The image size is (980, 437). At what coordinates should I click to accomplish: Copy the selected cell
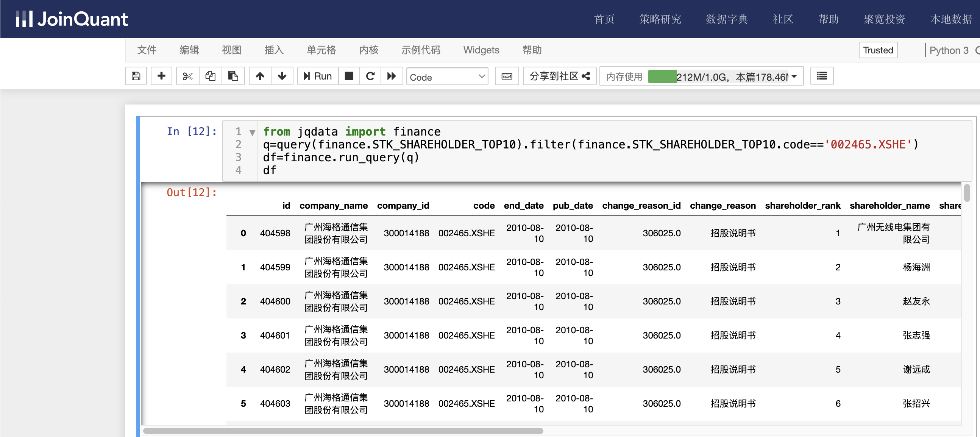pyautogui.click(x=211, y=76)
